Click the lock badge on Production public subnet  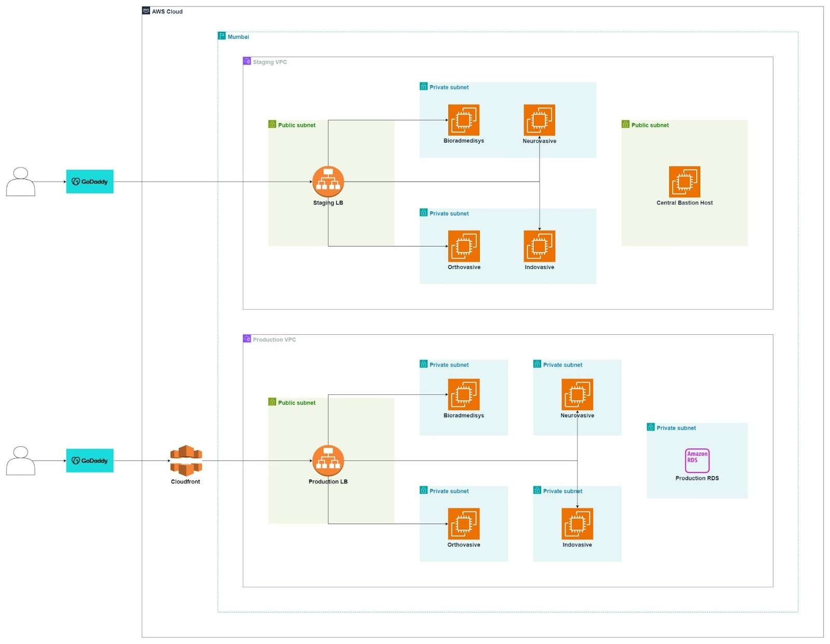coord(272,402)
